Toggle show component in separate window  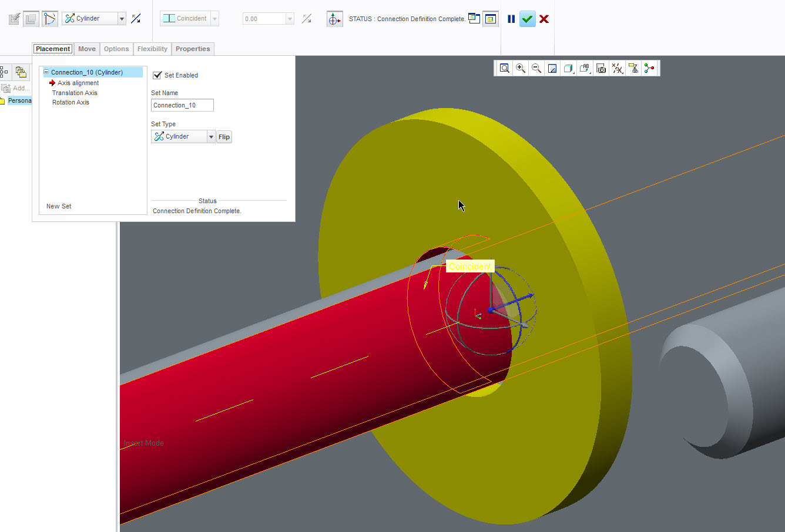(474, 19)
